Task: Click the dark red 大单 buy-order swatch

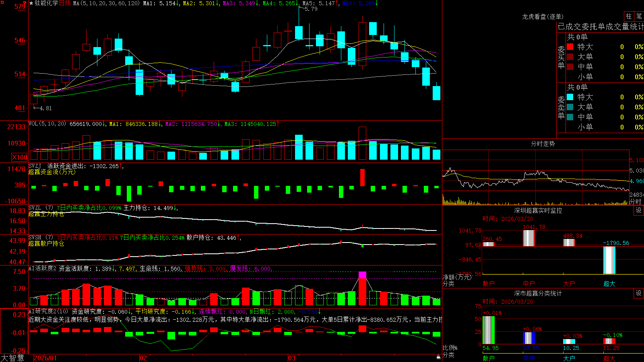Action: (570, 57)
